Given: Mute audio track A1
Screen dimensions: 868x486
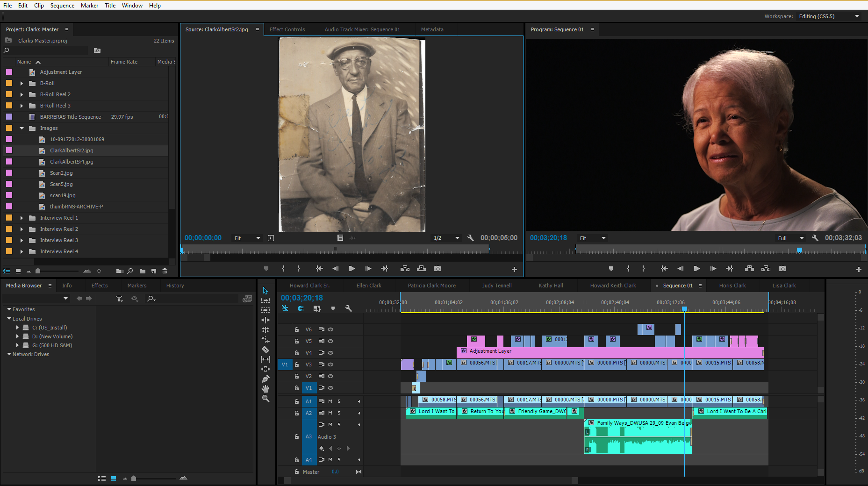Looking at the screenshot, I should click(x=330, y=401).
